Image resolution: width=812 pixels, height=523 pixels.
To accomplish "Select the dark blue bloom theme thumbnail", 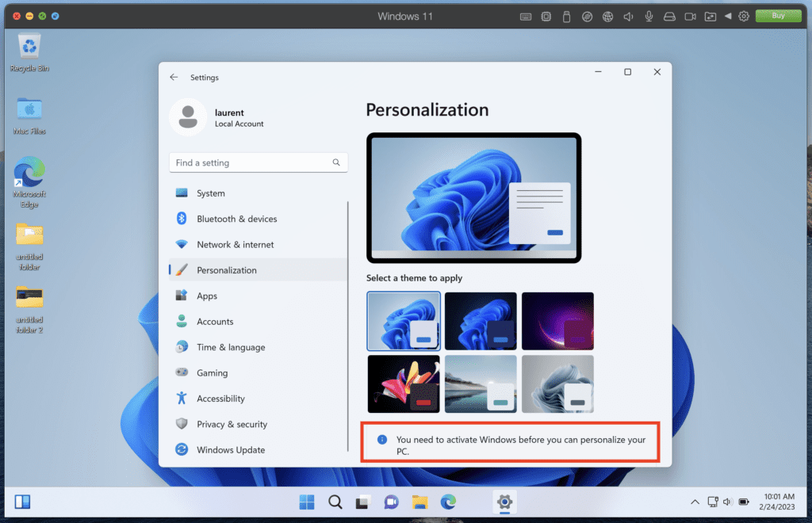I will click(481, 321).
